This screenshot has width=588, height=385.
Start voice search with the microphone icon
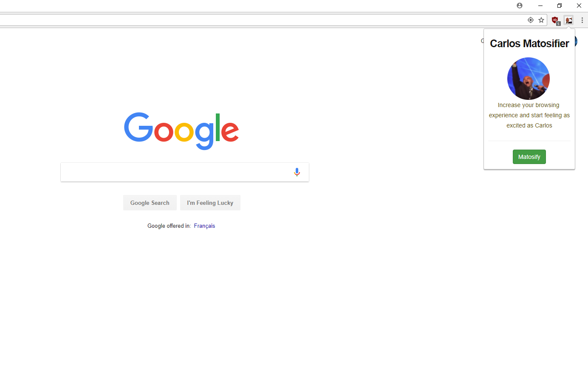[297, 172]
